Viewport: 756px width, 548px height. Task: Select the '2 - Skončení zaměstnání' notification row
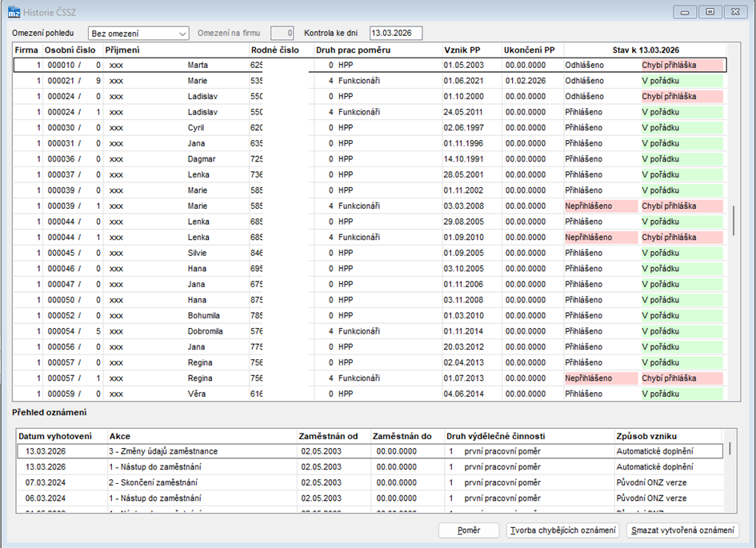[x=370, y=482]
